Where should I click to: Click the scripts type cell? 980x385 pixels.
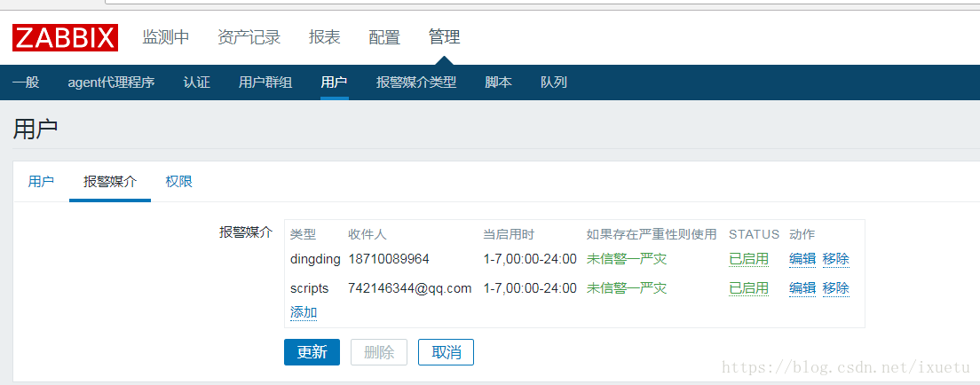point(310,288)
